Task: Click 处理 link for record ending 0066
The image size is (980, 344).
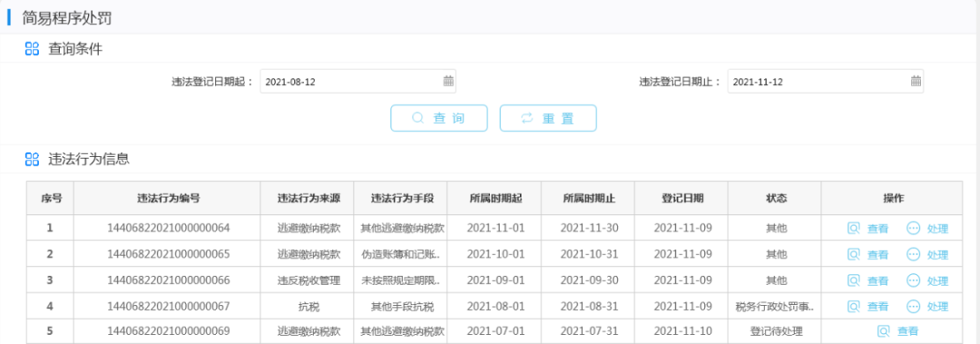Action: click(937, 281)
